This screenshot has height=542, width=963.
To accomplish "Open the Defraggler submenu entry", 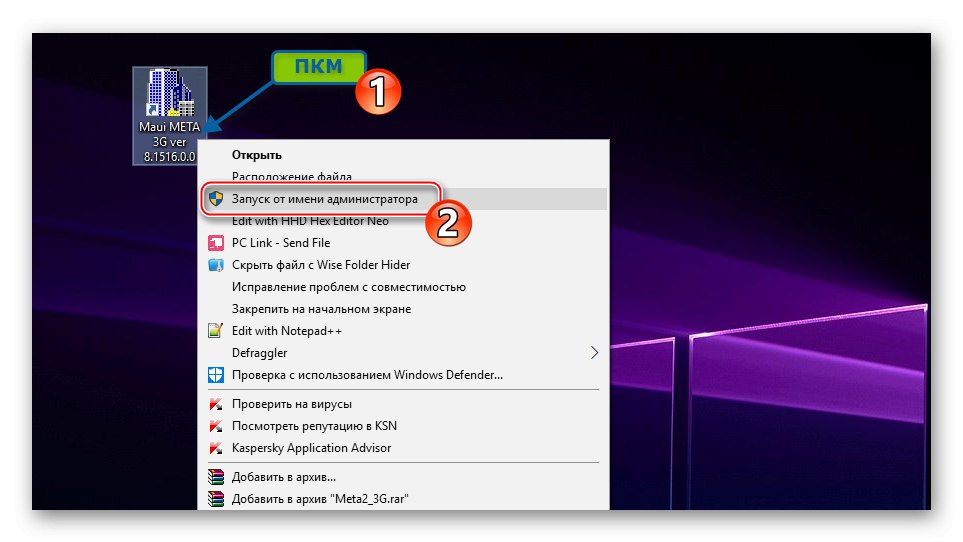I will 403,353.
